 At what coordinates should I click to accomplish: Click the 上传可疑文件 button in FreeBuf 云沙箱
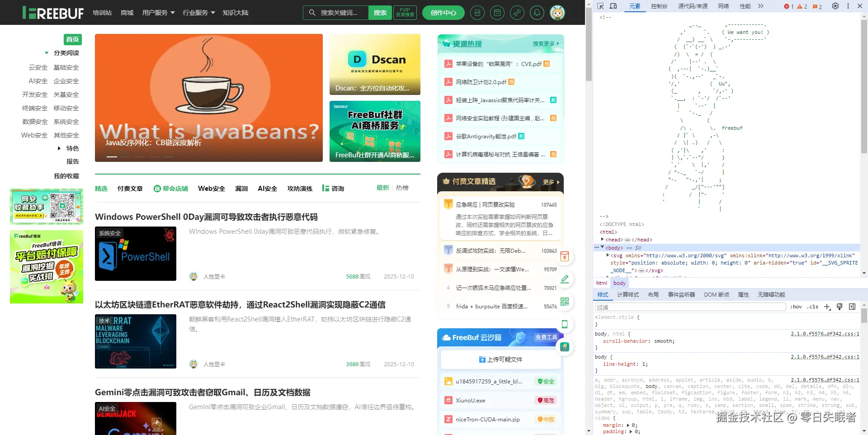tap(500, 359)
